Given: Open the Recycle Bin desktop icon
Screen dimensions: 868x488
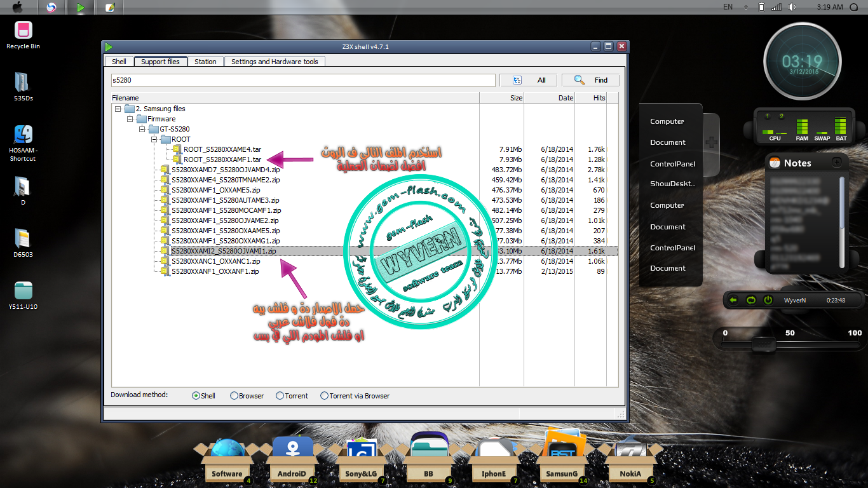Looking at the screenshot, I should point(23,35).
